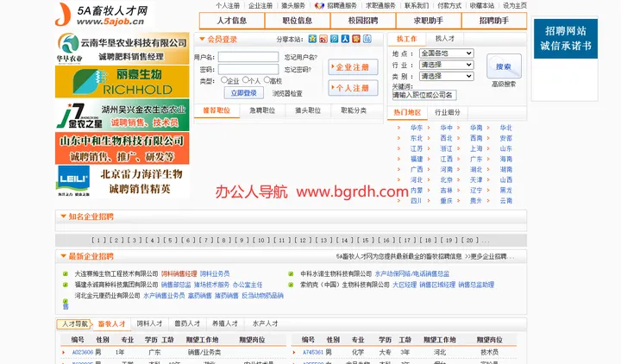Click the green bullet icon next to 中科水诺生物科技有限公司
Screen dimensions: 621x364
pyautogui.click(x=291, y=273)
